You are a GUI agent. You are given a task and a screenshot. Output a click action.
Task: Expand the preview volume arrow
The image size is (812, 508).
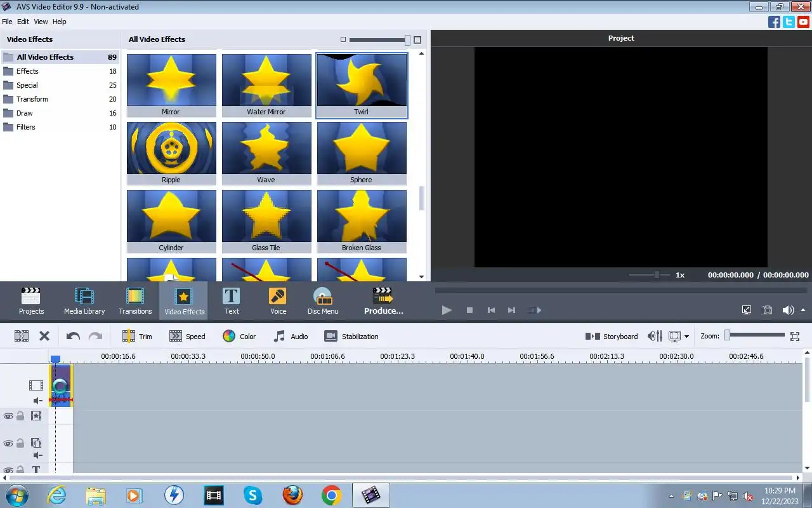[x=803, y=310]
